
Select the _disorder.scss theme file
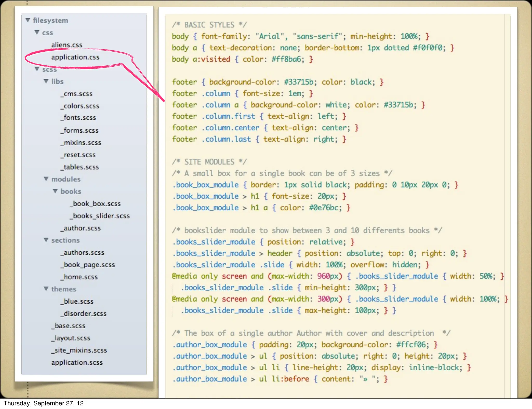pos(84,313)
